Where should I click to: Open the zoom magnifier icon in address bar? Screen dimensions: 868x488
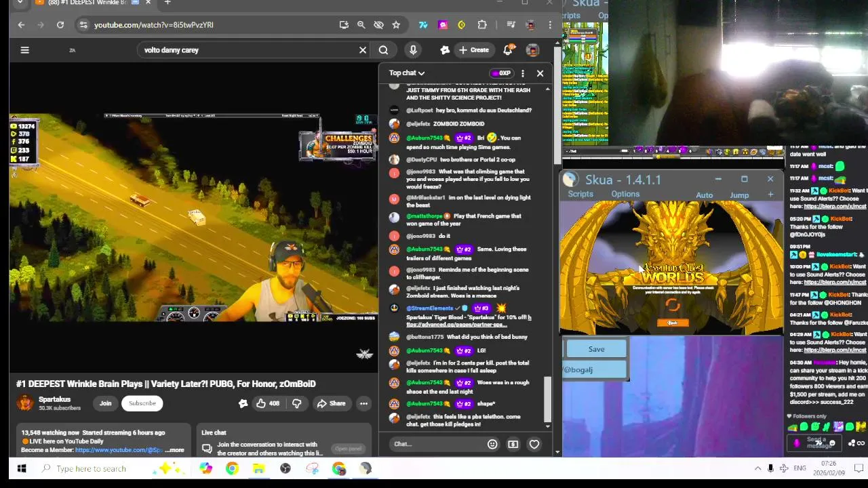tap(361, 25)
